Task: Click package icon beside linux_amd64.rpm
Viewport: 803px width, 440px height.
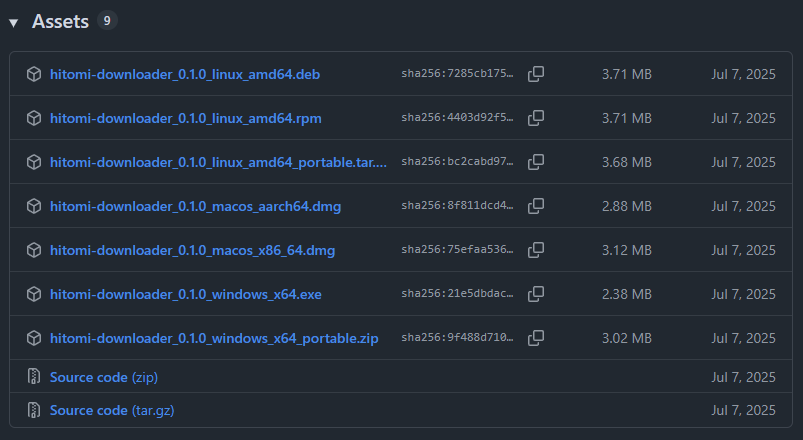Action: click(x=34, y=118)
